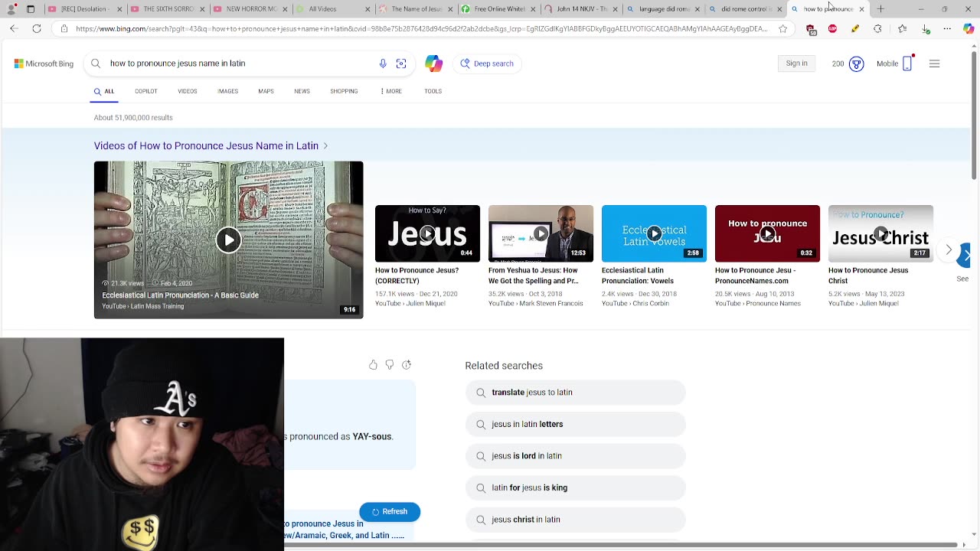The height and width of the screenshot is (551, 980).
Task: Open the yellow pencil extension icon
Action: tap(855, 29)
